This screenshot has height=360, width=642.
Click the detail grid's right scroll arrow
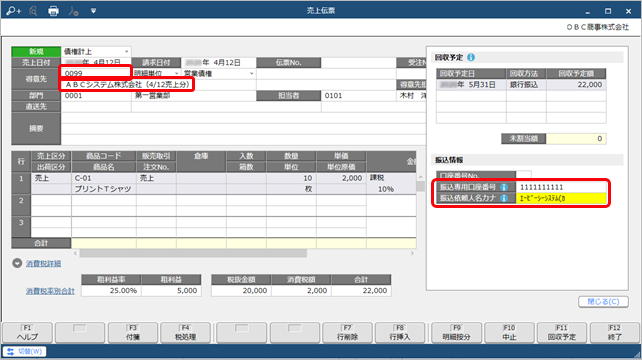412,254
